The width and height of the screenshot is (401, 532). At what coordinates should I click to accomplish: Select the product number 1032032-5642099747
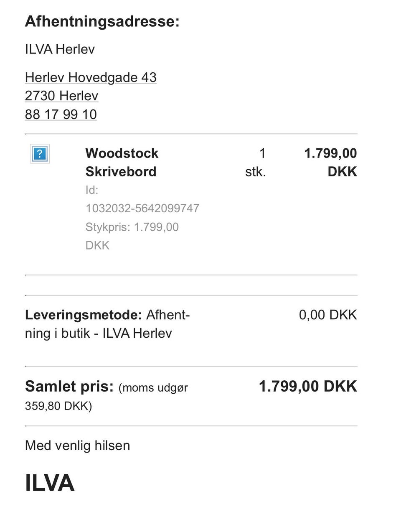(x=142, y=208)
